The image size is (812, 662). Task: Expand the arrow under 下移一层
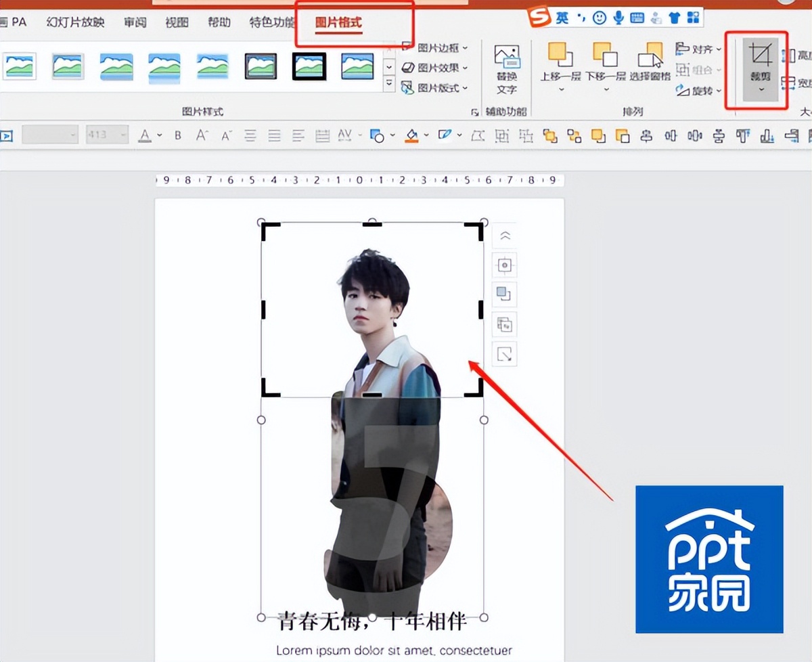[x=606, y=89]
